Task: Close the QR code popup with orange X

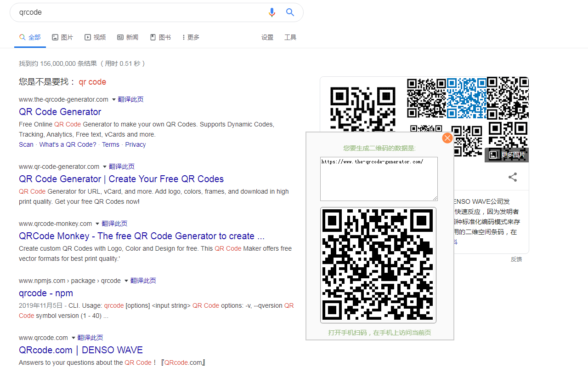Action: (x=447, y=138)
